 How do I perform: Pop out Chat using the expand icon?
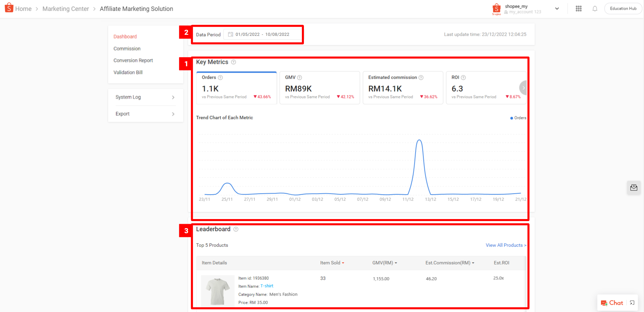632,303
